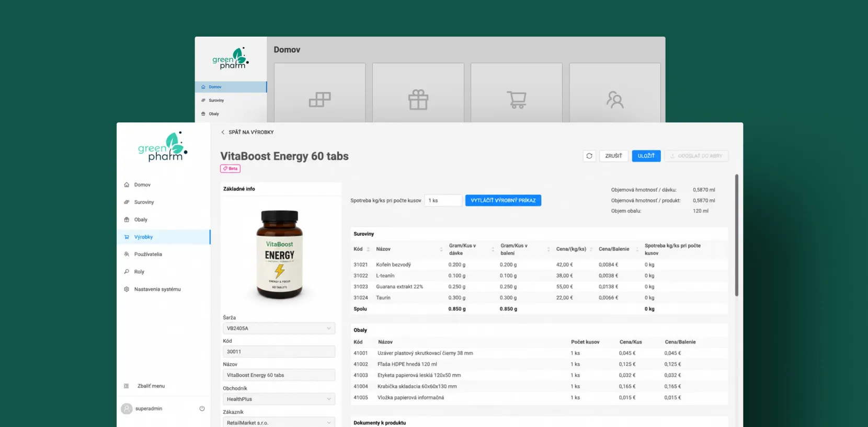Open Suroviny in the front window sidebar

pos(163,202)
